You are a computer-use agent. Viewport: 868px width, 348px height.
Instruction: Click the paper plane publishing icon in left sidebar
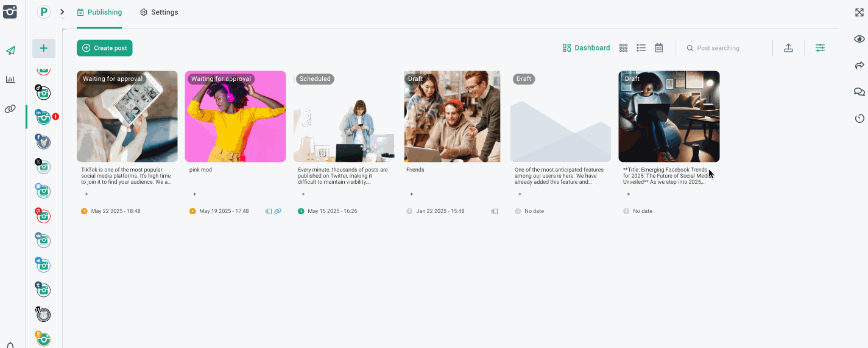point(10,50)
